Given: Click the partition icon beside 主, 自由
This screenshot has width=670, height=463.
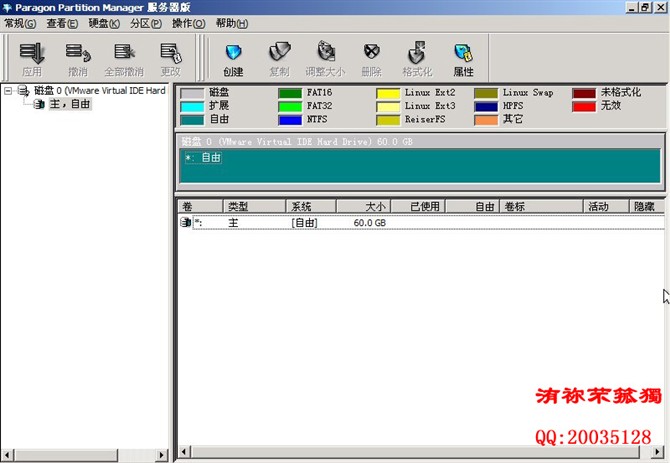Looking at the screenshot, I should (x=39, y=104).
